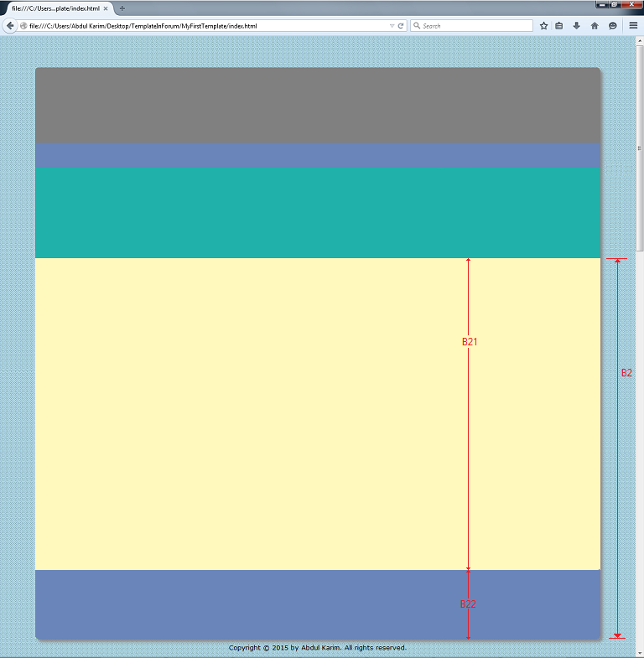Screen dimensions: 644x658
Task: Open the Downloads arrow icon
Action: (x=576, y=26)
